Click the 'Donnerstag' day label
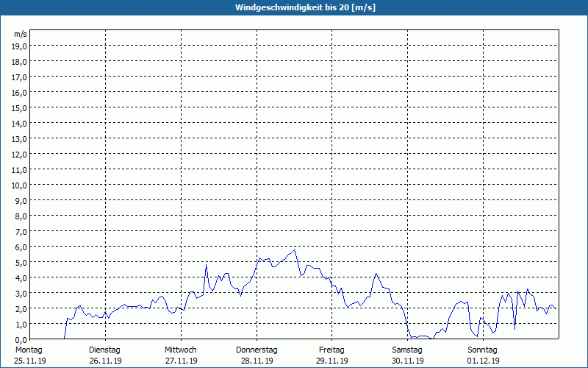588x368 pixels. coord(257,350)
